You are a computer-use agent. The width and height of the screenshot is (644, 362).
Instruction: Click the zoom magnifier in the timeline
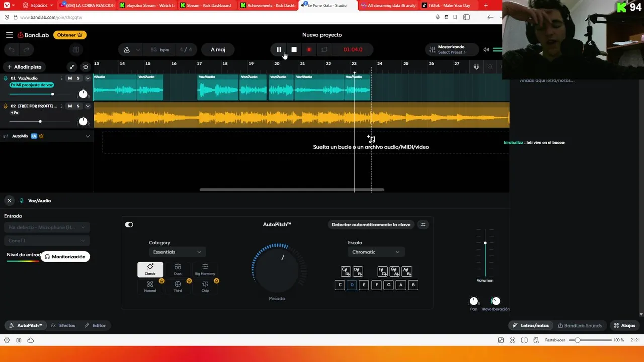490,67
